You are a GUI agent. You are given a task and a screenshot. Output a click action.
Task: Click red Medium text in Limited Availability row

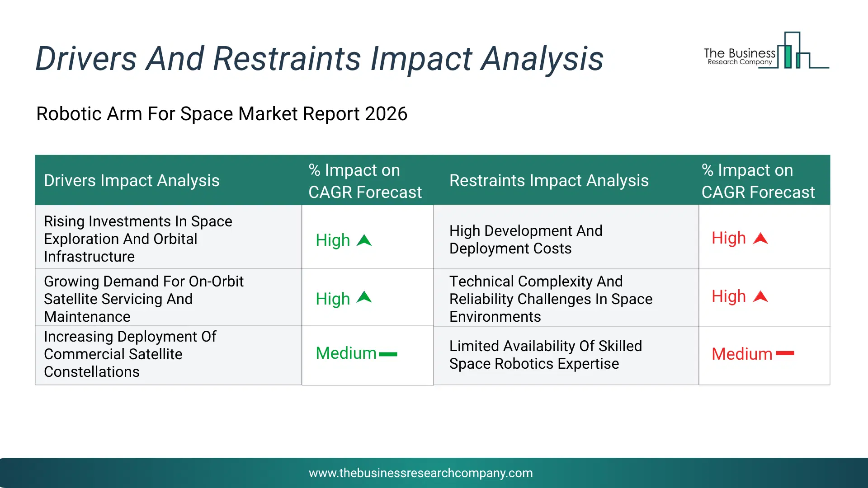742,354
